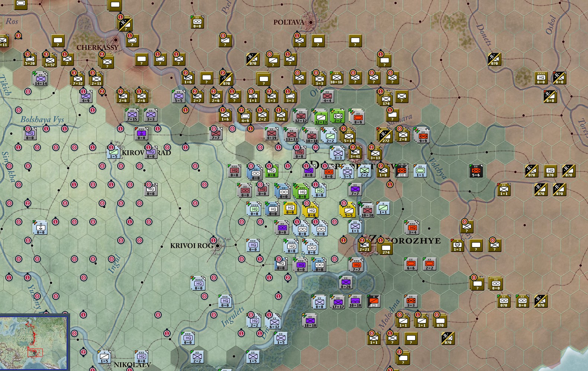The image size is (588, 371).
Task: Click the Soviet HQ 0?0 counter
Action: 550,171
